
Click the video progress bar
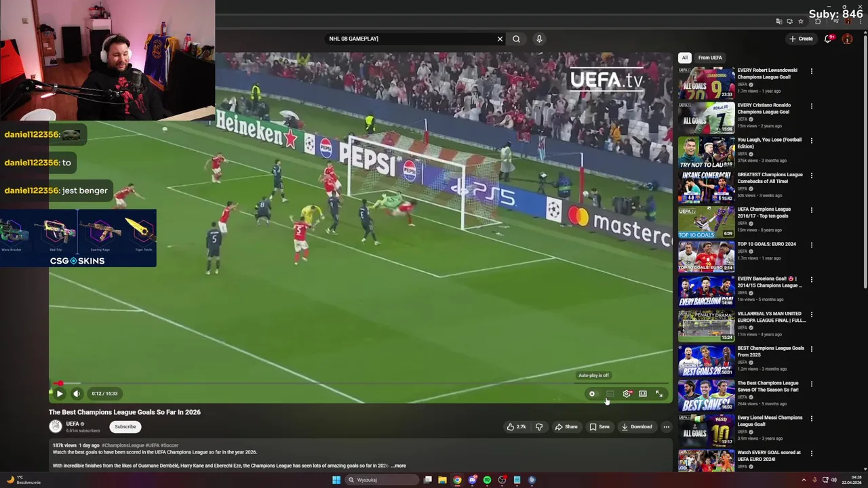coord(360,384)
